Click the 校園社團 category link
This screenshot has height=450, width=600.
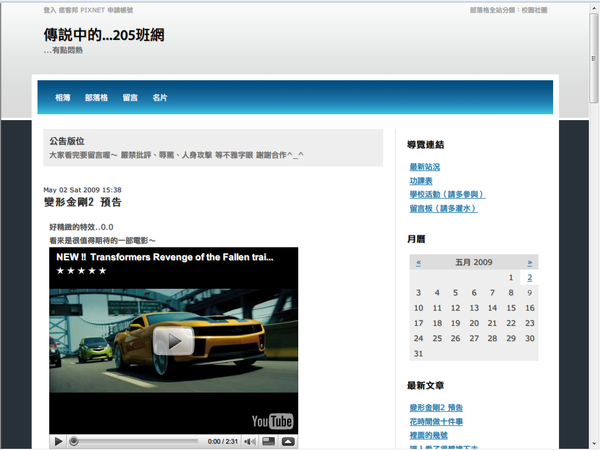click(x=534, y=10)
